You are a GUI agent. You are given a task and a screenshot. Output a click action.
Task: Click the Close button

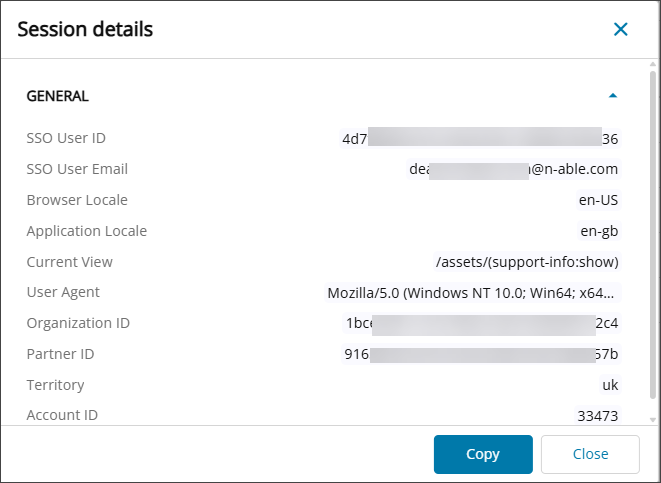(590, 454)
